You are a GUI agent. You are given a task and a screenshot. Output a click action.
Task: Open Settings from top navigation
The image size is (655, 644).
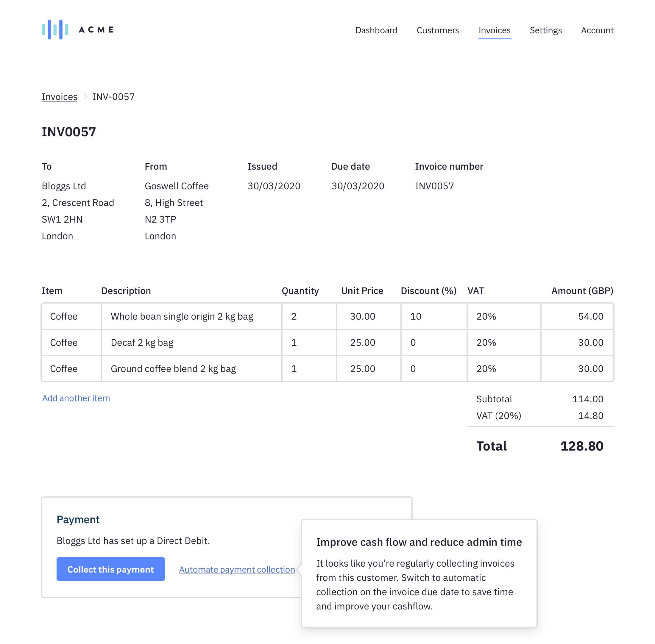(545, 30)
